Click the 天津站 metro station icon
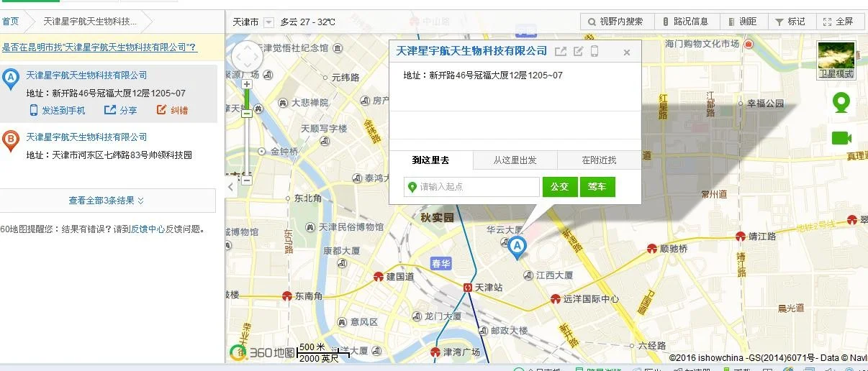The width and height of the screenshot is (868, 371). [x=468, y=287]
